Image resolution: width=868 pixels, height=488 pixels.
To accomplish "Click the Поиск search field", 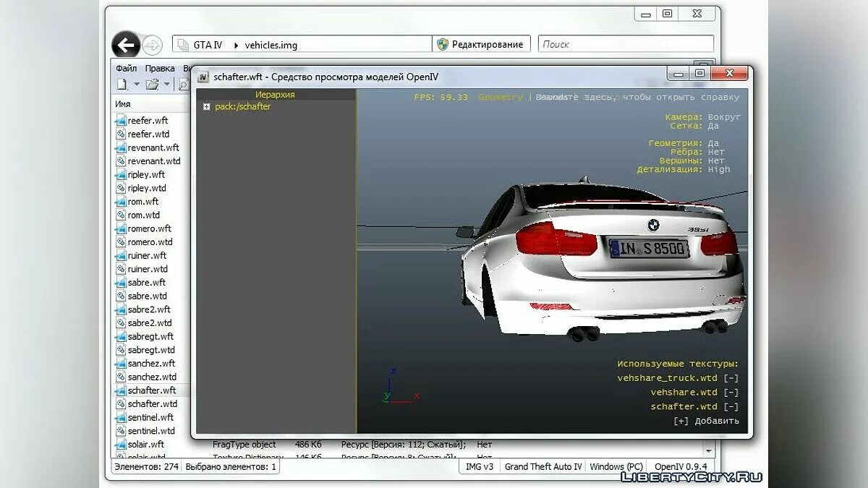I will pos(626,44).
